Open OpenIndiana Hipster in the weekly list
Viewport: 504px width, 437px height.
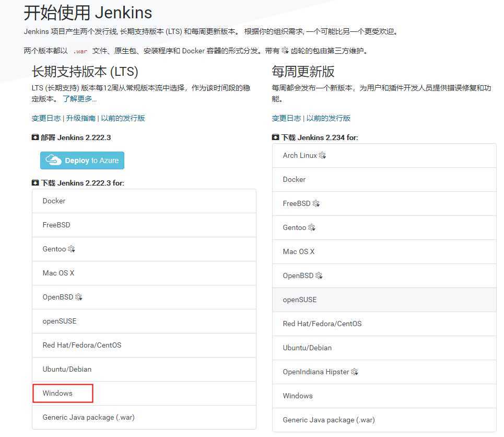pos(384,372)
